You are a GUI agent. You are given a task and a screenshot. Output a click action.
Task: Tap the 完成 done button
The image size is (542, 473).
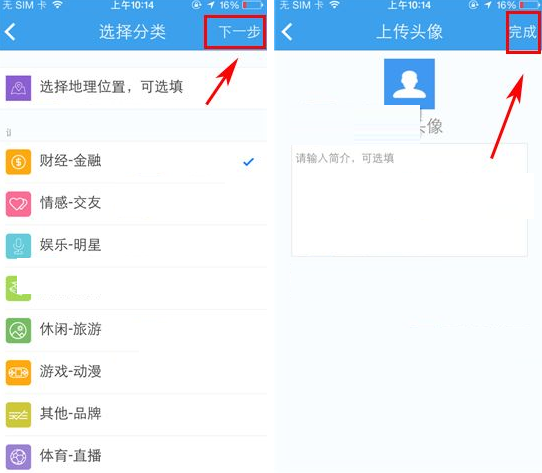point(523,32)
